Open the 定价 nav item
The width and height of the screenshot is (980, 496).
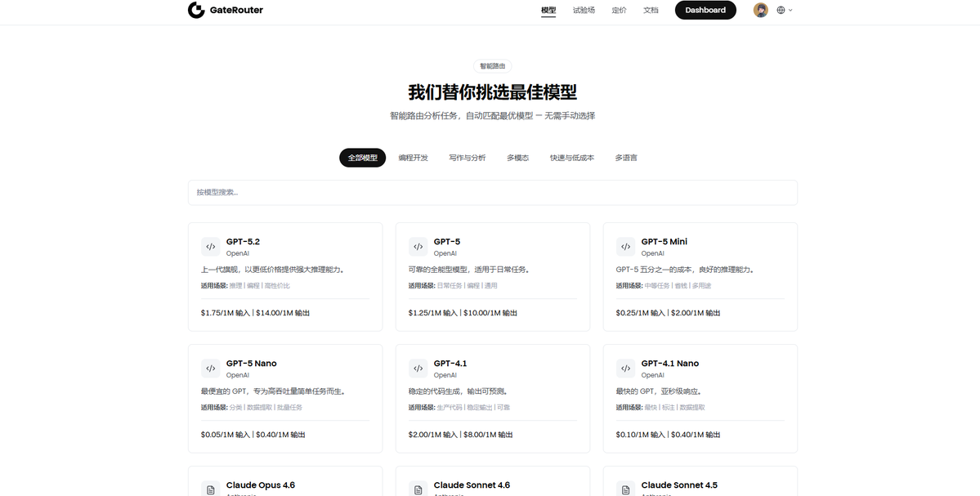pos(619,10)
